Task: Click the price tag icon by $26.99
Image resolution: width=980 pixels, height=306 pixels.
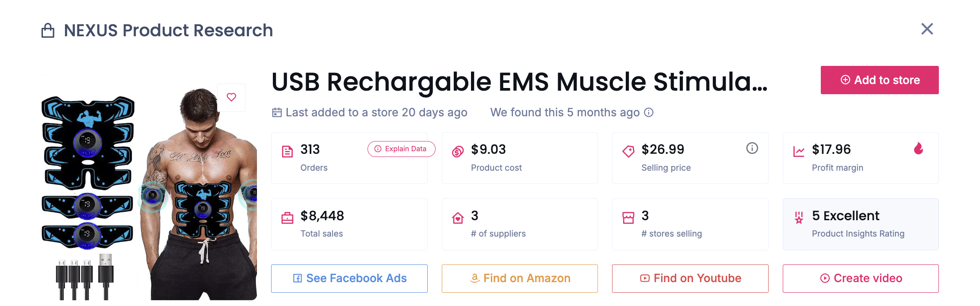Action: (x=628, y=152)
